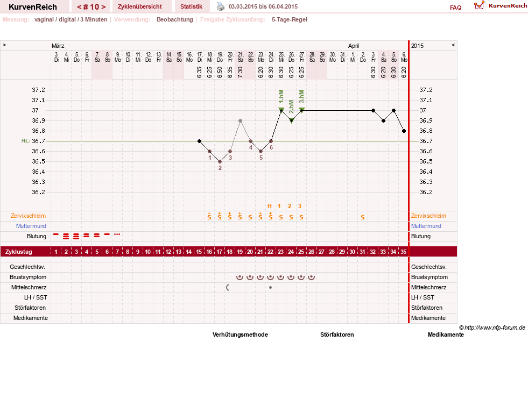
Task: Select cycle day 23 in the Zyklustag bar
Action: coord(280,252)
